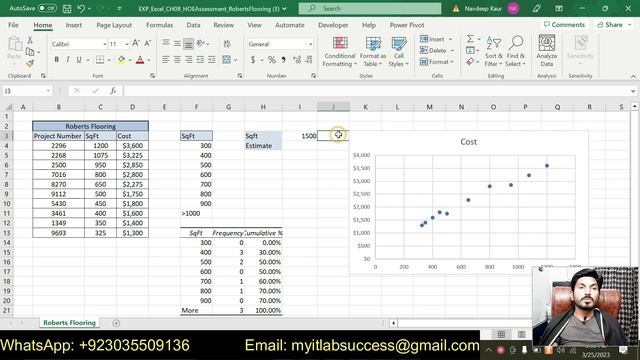Apply Comma Style format

pos(283,60)
